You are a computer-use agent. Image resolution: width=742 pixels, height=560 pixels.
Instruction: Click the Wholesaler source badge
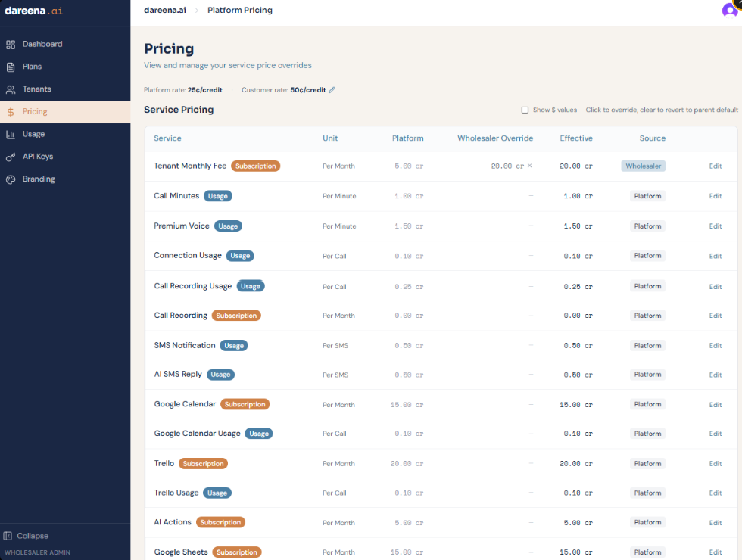(x=643, y=166)
